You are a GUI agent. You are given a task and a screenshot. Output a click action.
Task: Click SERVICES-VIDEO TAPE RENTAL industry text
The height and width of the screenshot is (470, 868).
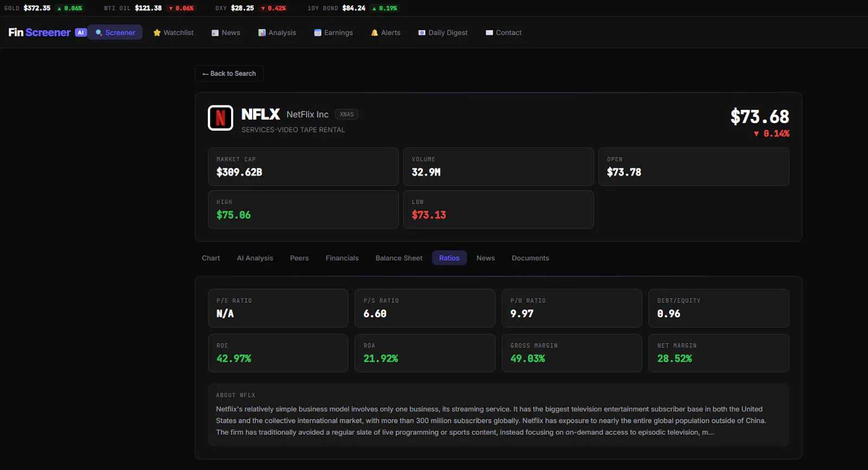(x=293, y=130)
